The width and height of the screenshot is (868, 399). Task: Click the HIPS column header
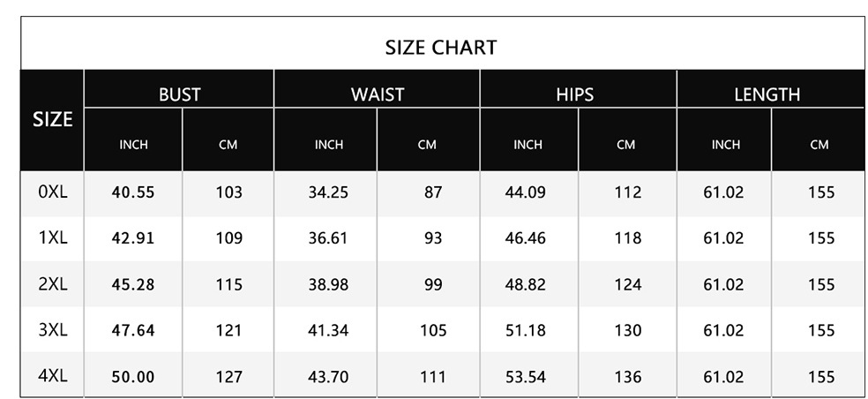pos(575,94)
